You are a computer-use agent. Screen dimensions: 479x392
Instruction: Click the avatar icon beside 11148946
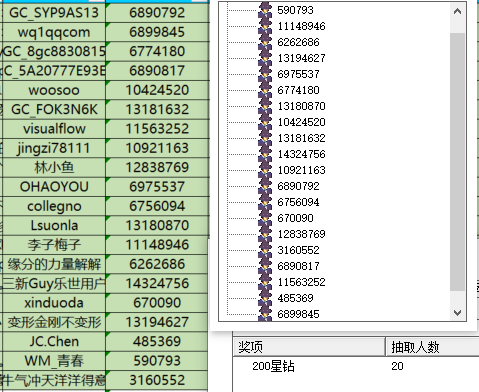click(x=265, y=26)
